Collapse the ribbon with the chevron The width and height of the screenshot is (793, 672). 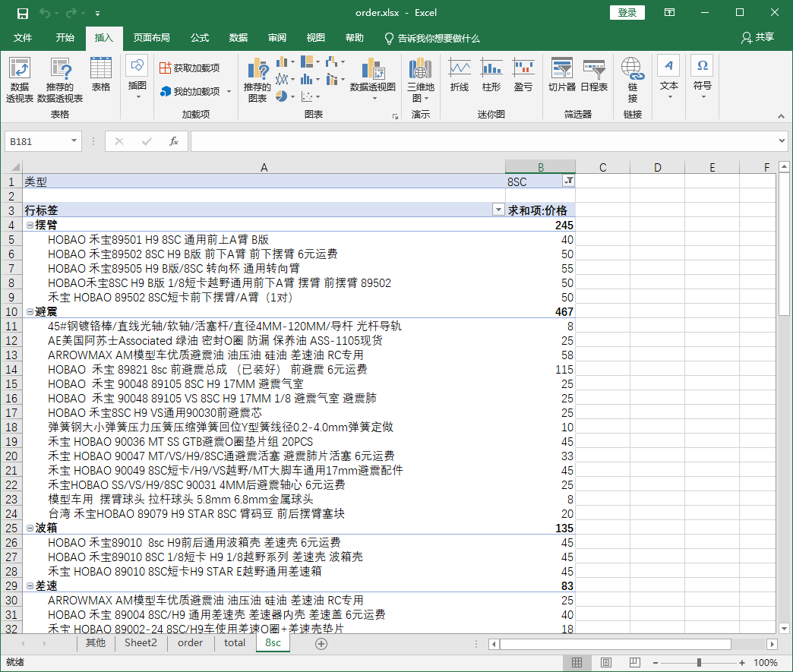coord(781,116)
